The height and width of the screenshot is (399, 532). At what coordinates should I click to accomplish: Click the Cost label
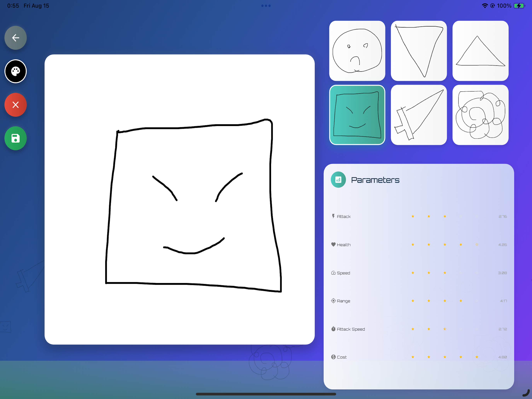(342, 357)
